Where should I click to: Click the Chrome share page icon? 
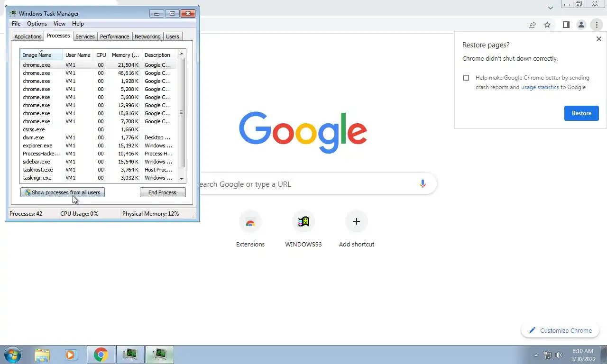coord(532,25)
